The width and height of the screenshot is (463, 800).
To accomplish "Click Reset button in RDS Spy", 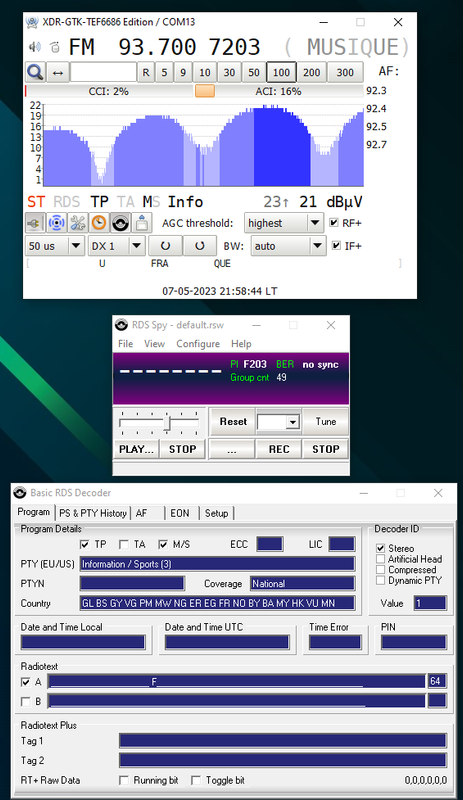I will click(x=233, y=422).
